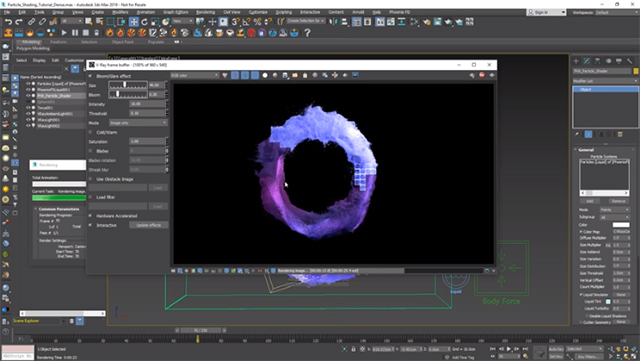640x361 pixels.
Task: Click the first fire preset icon in Phoenix toolbar
Action: click(110, 33)
